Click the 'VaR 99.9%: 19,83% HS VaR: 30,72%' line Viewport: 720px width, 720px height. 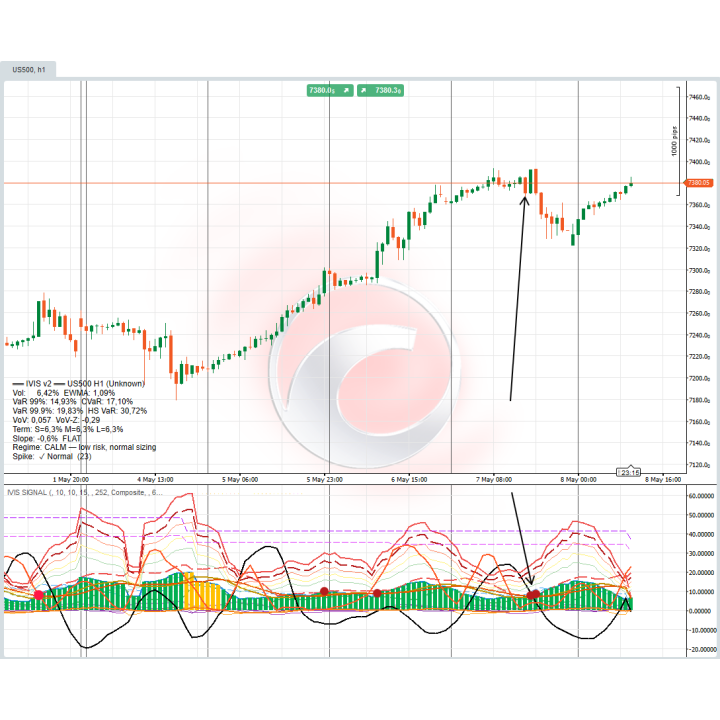point(79,411)
